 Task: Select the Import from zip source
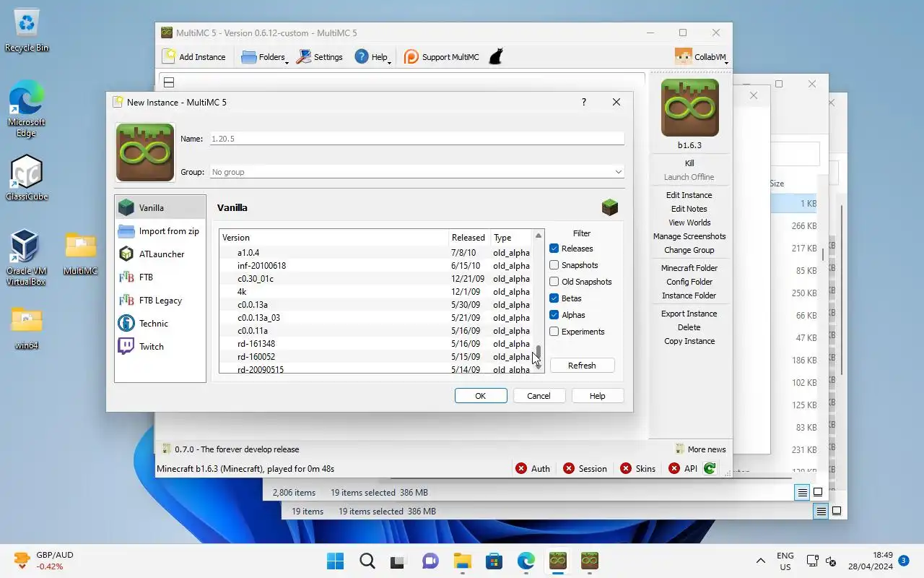tap(160, 231)
